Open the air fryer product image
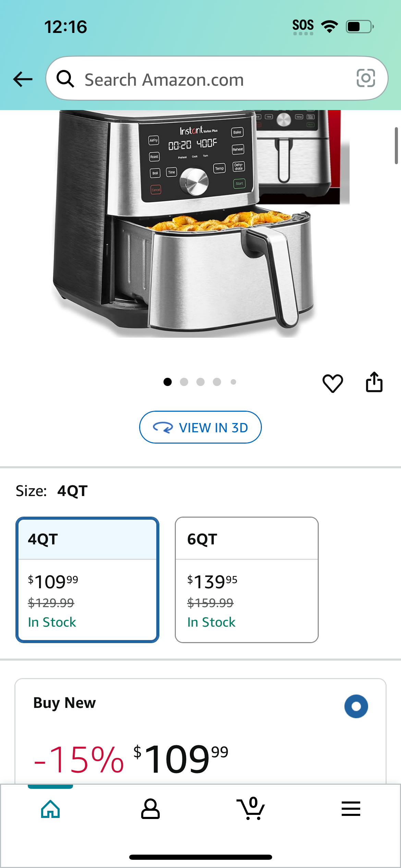The height and width of the screenshot is (868, 401). pyautogui.click(x=200, y=224)
